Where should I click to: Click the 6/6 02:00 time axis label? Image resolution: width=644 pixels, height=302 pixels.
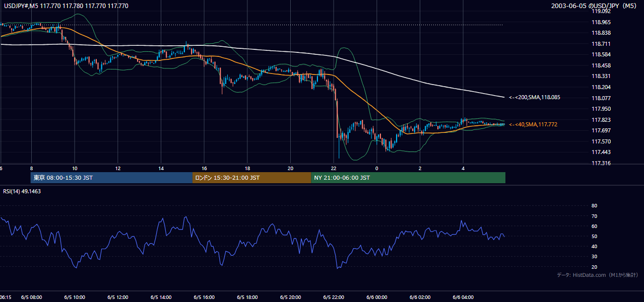click(x=420, y=297)
